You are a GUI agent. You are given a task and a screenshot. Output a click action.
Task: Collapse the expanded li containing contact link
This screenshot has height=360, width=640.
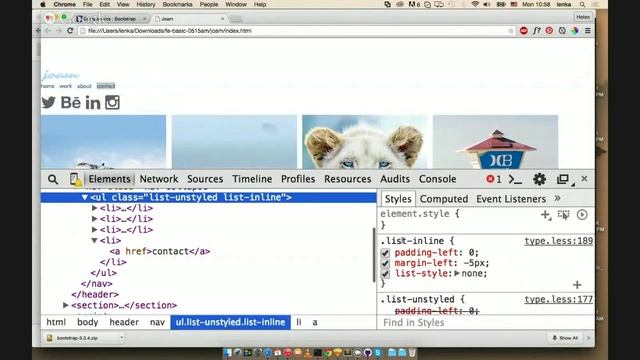tap(94, 240)
